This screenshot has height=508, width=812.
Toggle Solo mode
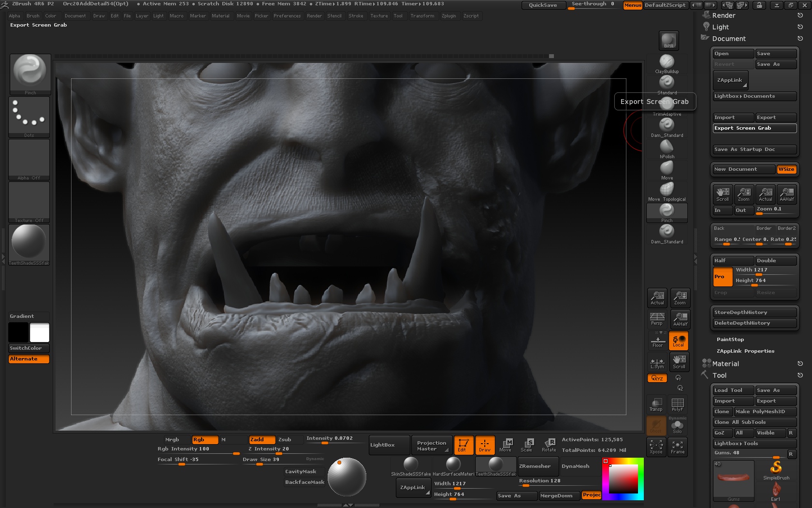coord(678,426)
